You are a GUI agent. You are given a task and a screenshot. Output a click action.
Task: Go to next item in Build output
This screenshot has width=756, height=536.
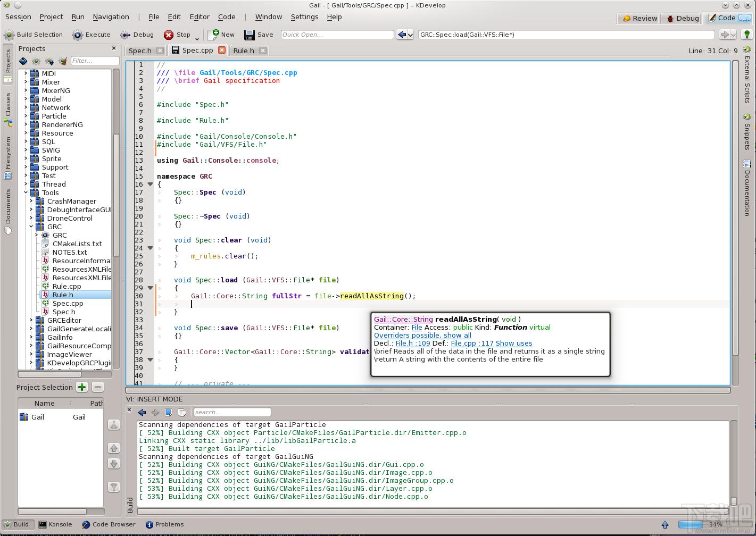[x=155, y=412]
